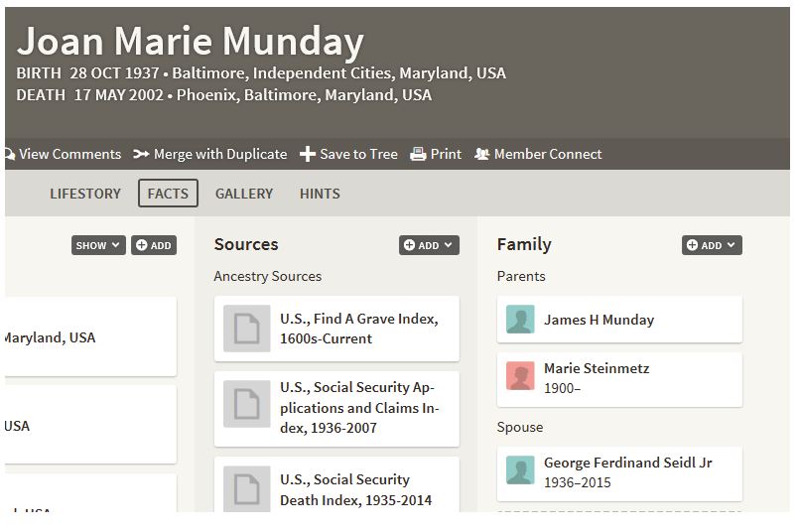
Task: Expand the Add dropdown in Sources
Action: pos(429,245)
